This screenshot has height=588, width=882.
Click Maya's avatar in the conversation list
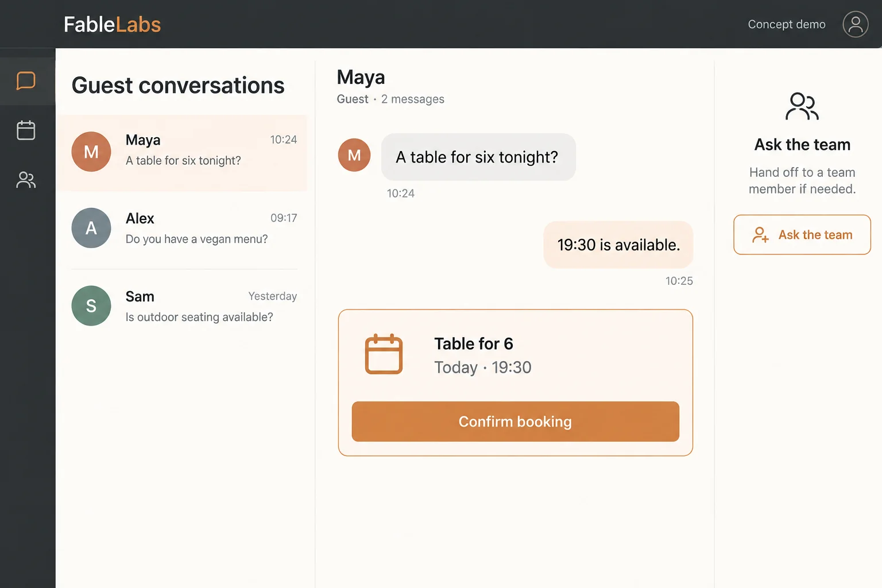[x=91, y=152]
